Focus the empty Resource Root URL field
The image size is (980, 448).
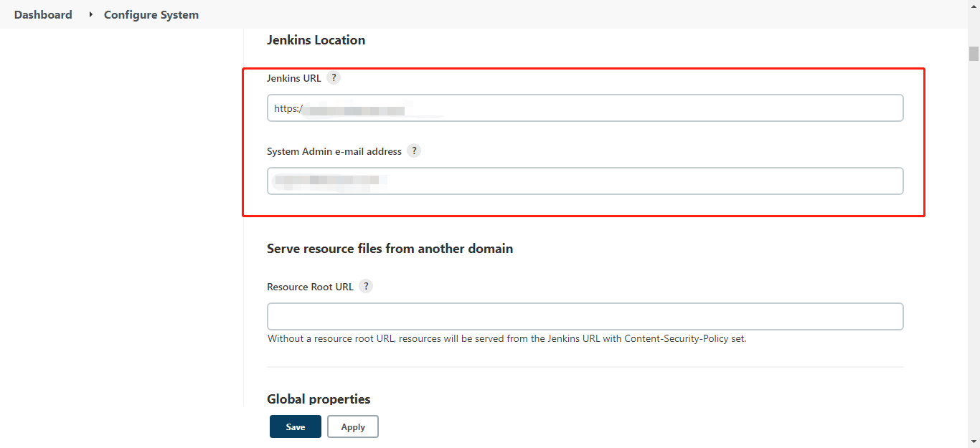(x=585, y=316)
